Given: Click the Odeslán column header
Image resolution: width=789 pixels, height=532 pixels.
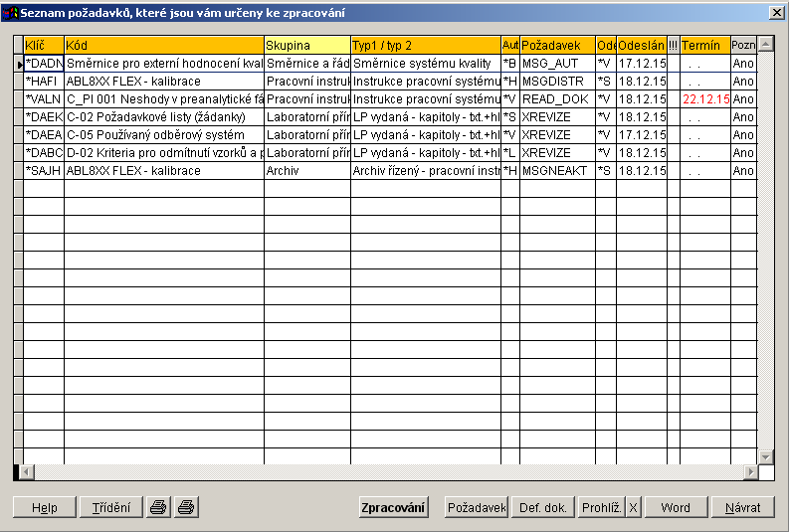Looking at the screenshot, I should pyautogui.click(x=641, y=46).
